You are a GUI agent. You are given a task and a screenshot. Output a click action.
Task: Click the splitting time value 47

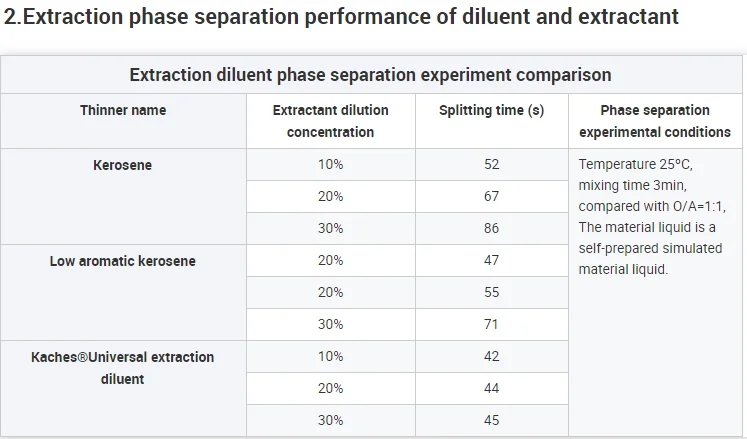coord(491,261)
